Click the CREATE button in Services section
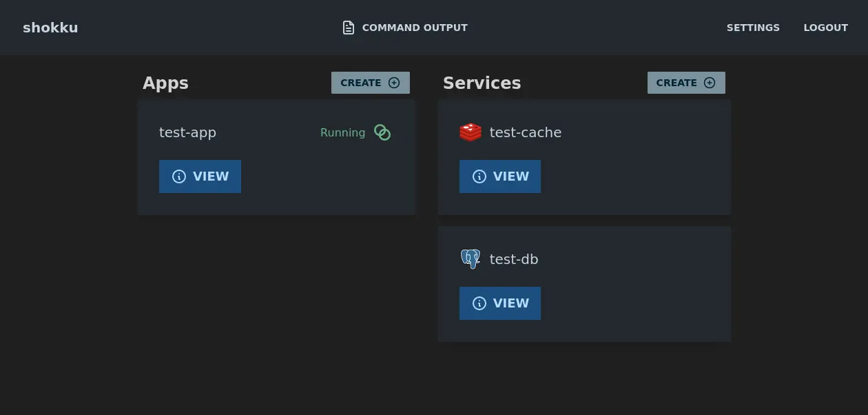868x415 pixels. [x=677, y=83]
